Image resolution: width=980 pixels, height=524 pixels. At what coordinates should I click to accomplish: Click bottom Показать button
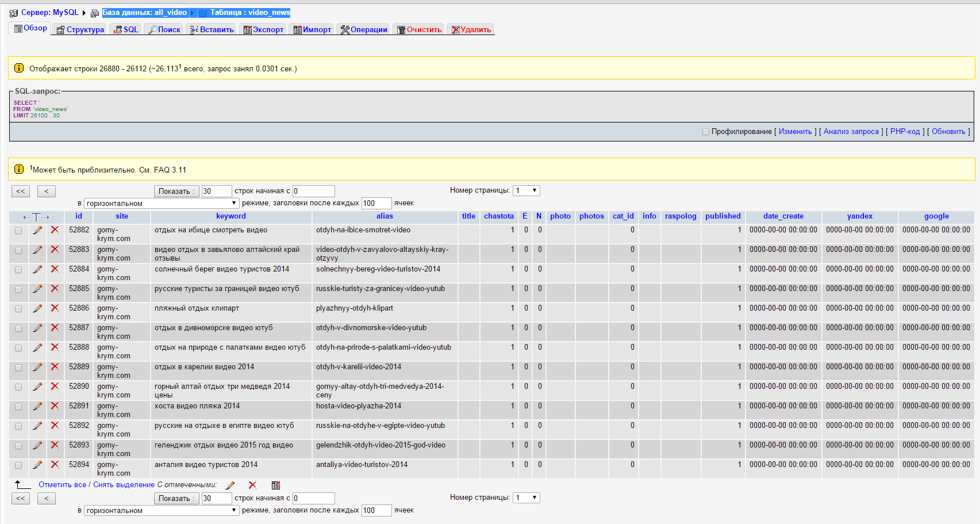pyautogui.click(x=176, y=498)
